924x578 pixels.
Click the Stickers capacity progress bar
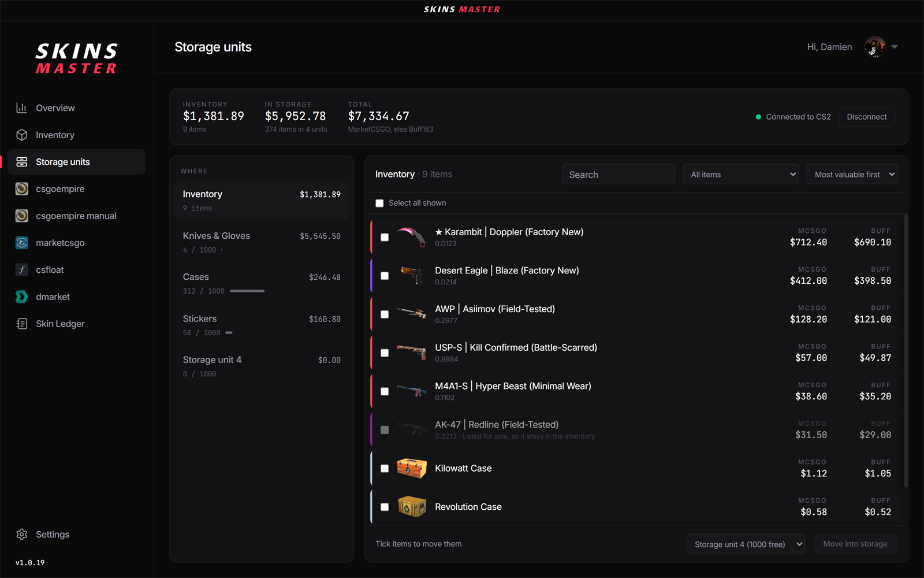pos(229,332)
